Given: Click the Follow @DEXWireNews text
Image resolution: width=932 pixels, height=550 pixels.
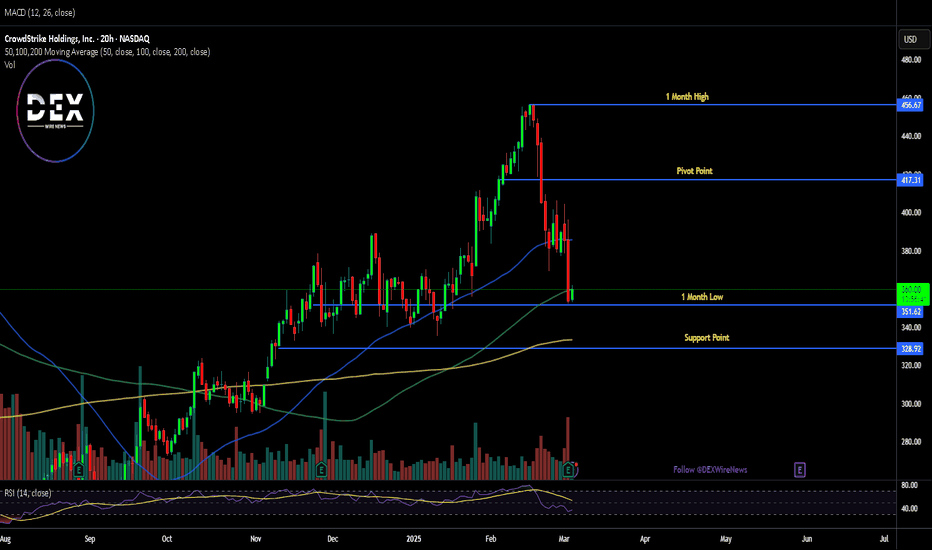Looking at the screenshot, I should (710, 470).
